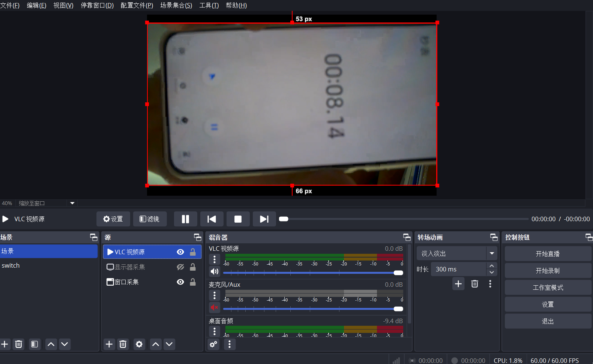
Task: Open advanced audio properties gears icon
Action: 213,344
